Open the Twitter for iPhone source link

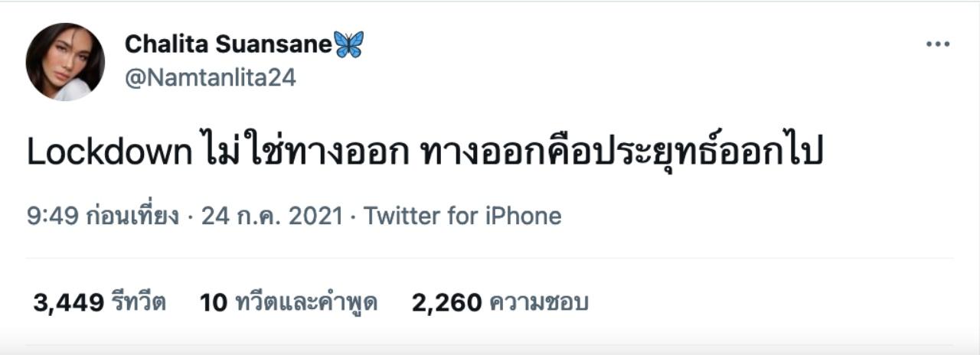point(462,216)
